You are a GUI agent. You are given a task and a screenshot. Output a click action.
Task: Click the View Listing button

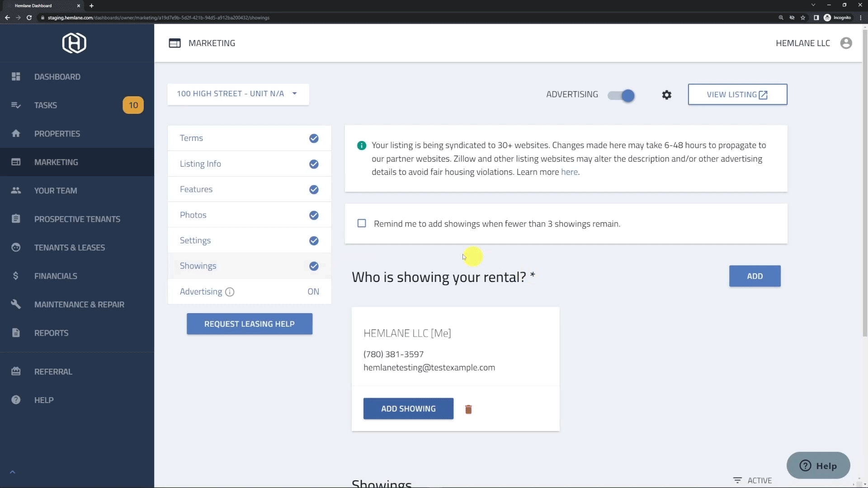click(x=737, y=94)
